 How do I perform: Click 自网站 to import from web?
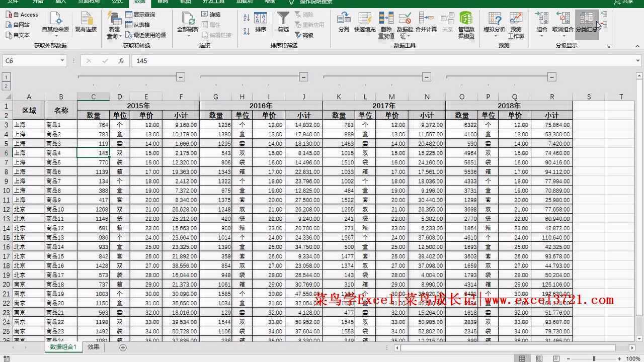coord(18,25)
